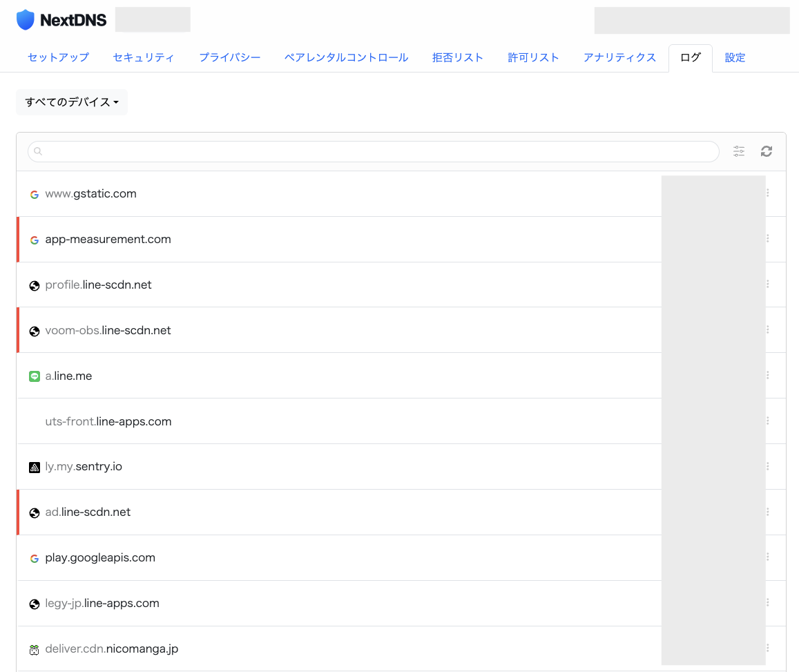Screen dimensions: 799x672
Task: Click LINE icon beside a.line.me
Action: [34, 376]
